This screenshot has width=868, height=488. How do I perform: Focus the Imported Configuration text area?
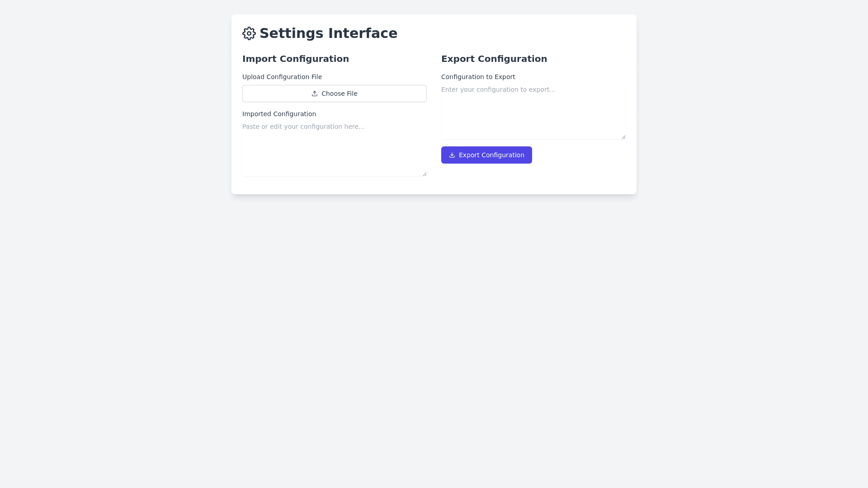pyautogui.click(x=335, y=154)
